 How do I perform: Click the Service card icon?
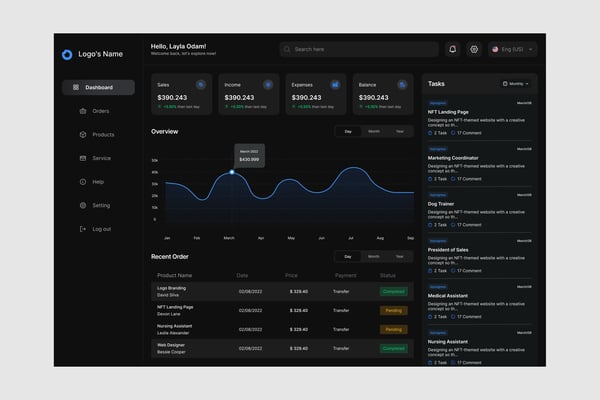point(83,158)
